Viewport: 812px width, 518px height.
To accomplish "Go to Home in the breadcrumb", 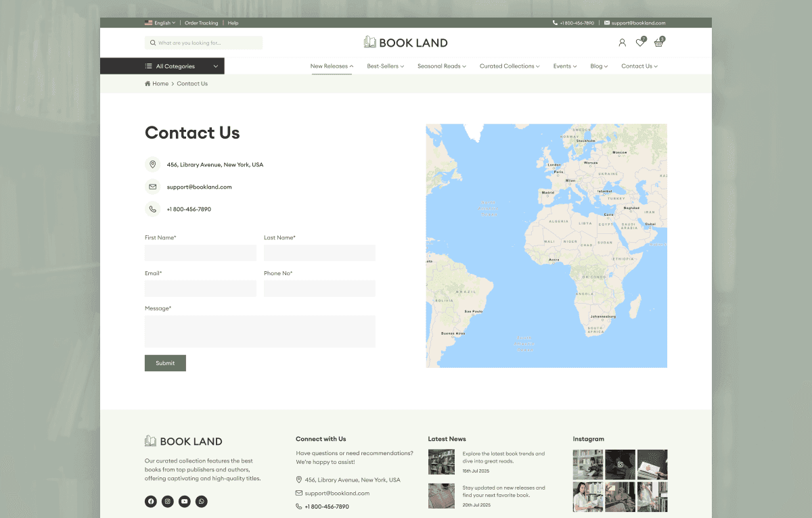I will (x=160, y=84).
